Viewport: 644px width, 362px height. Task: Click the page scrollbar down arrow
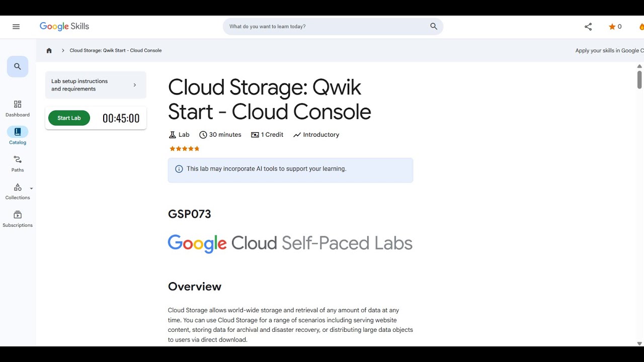point(639,344)
